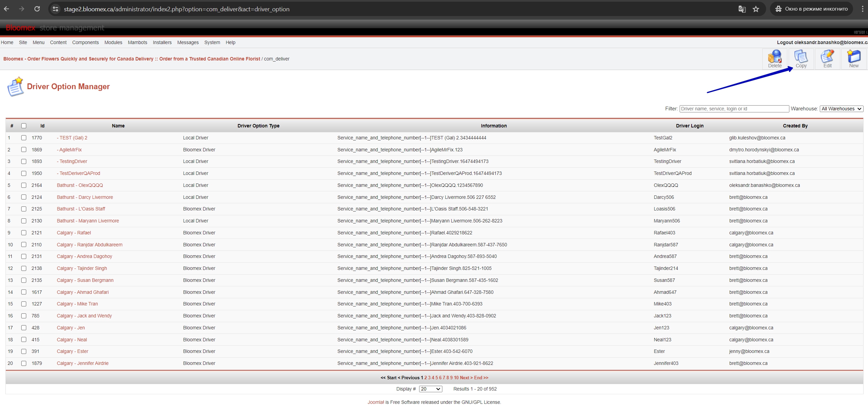Click the Logout link

pos(822,42)
